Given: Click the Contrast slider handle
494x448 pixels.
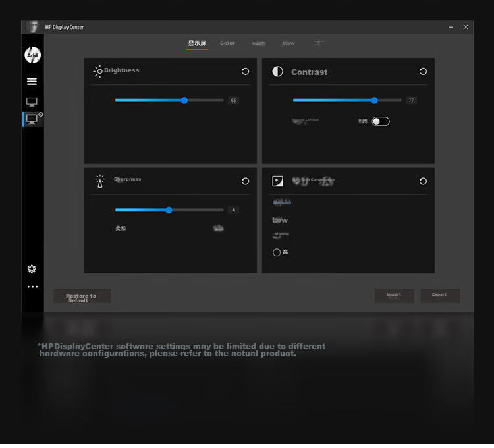Looking at the screenshot, I should (x=374, y=101).
